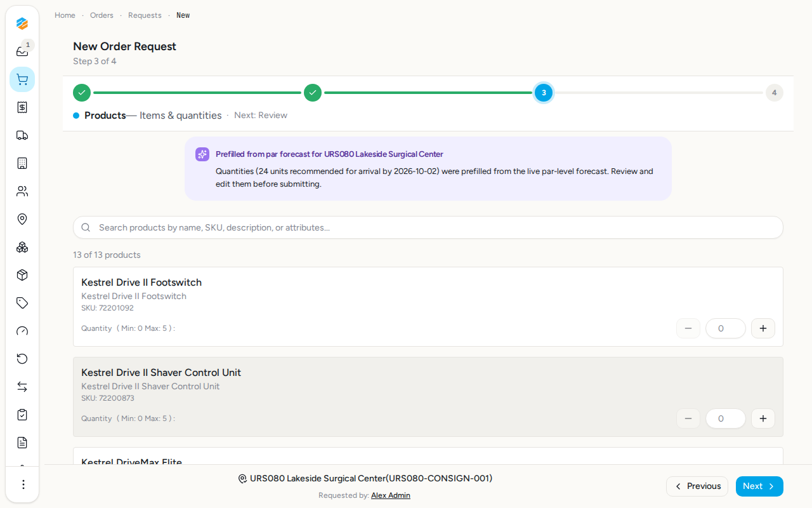
Task: Open the circular arrow returns icon
Action: (22, 359)
